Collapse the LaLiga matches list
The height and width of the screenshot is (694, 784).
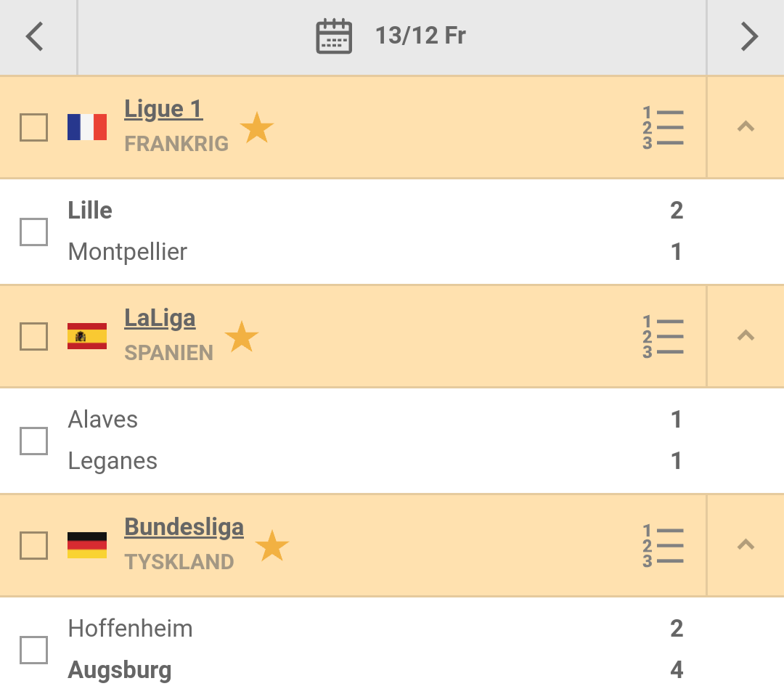coord(746,336)
